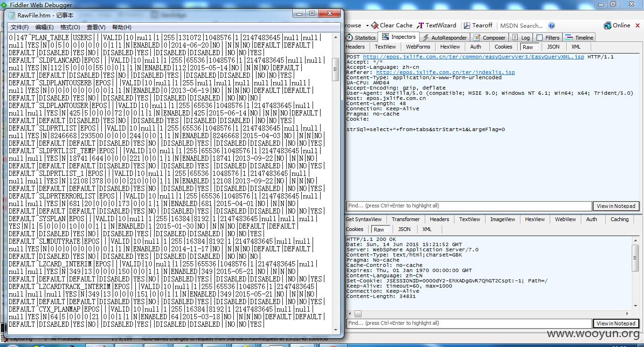The image size is (644, 347).
Task: Open the 格式(O) menu in Notepad
Action: 70,27
